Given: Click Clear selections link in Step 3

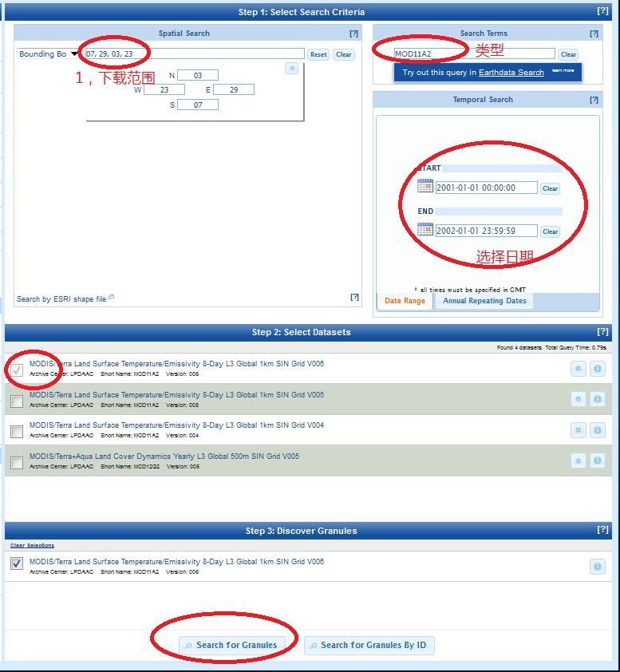Looking at the screenshot, I should click(32, 546).
